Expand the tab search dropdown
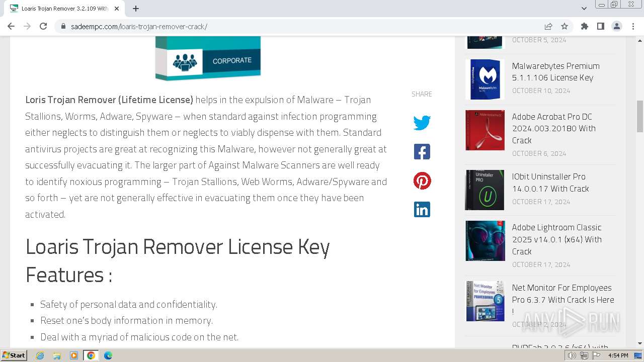The image size is (644, 362). [584, 9]
